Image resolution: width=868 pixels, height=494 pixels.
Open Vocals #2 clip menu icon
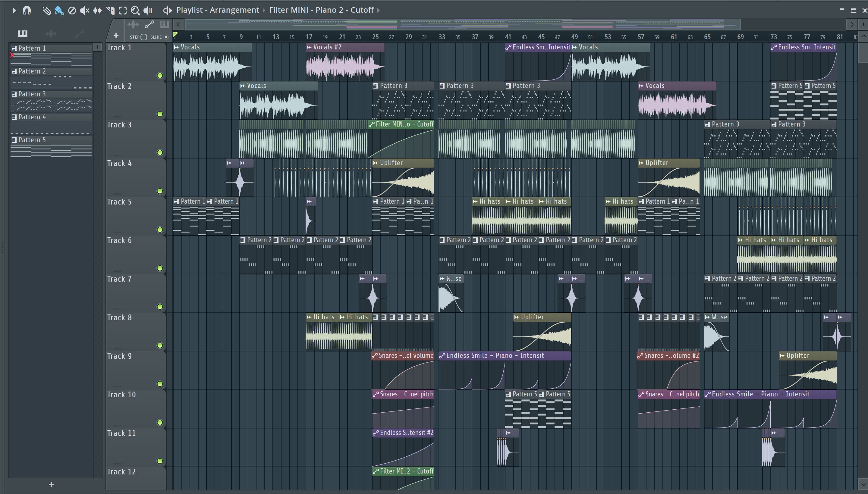[309, 47]
